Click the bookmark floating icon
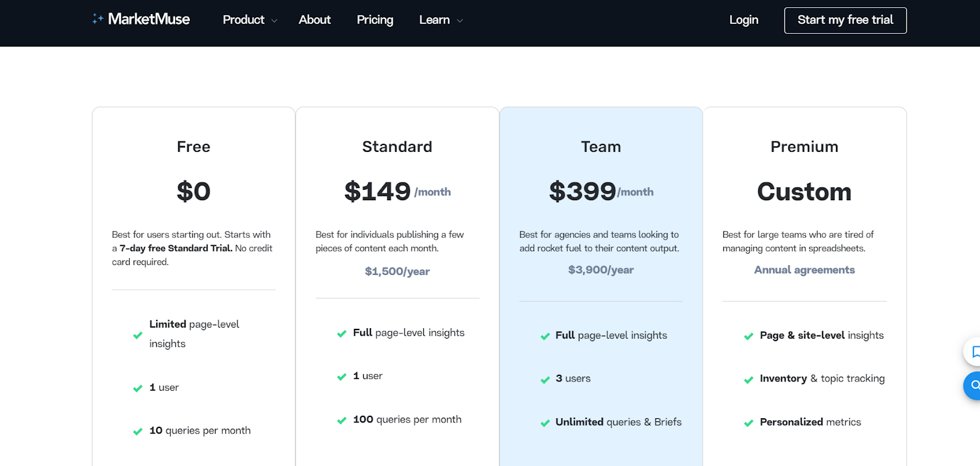Image resolution: width=980 pixels, height=466 pixels. [974, 352]
